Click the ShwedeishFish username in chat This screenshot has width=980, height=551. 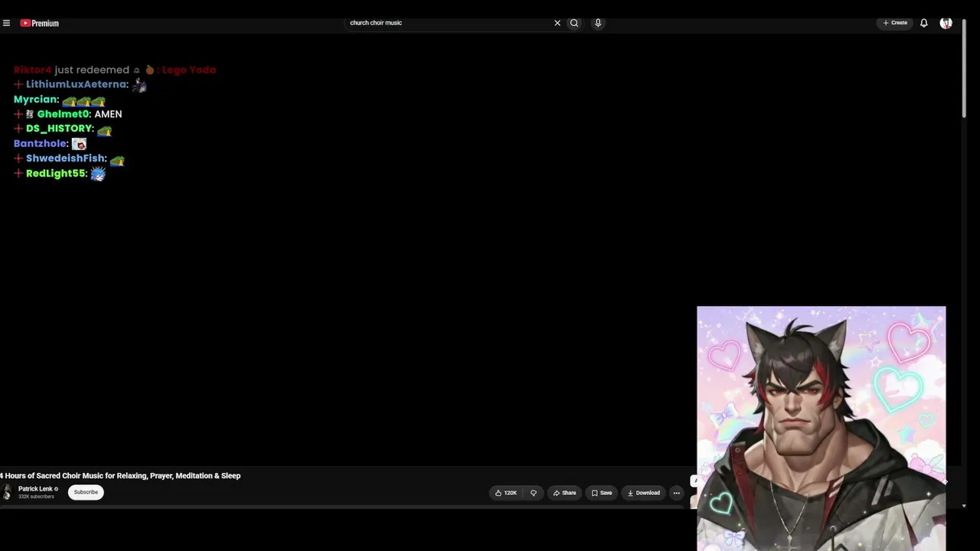coord(65,158)
